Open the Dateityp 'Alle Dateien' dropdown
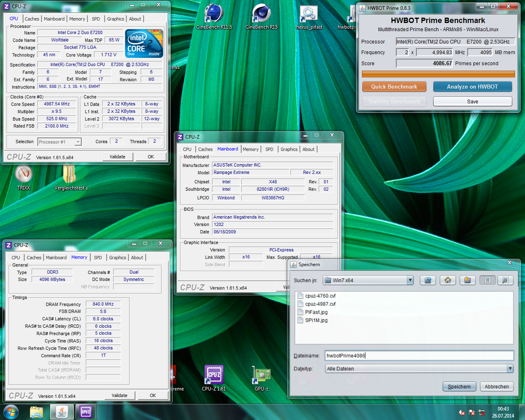The height and width of the screenshot is (420, 525). coord(510,368)
